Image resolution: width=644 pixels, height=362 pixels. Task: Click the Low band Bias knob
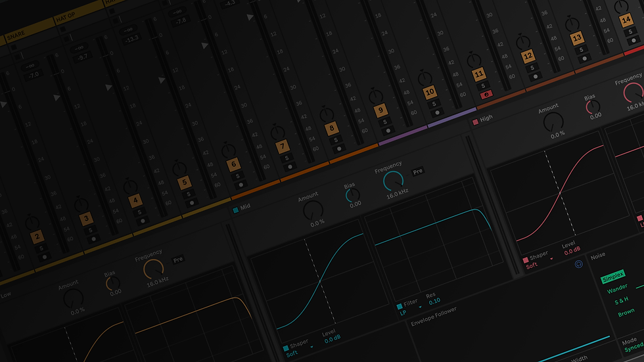112,283
